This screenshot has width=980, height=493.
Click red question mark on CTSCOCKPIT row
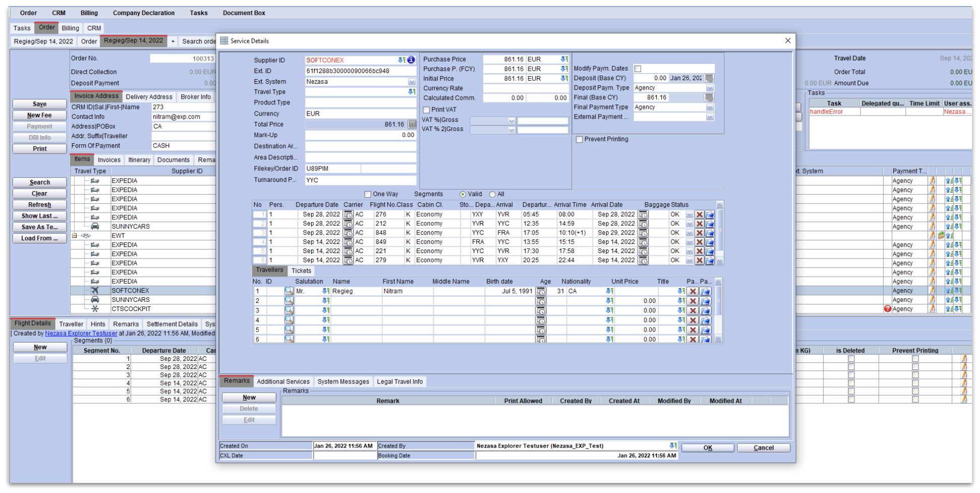(x=887, y=309)
